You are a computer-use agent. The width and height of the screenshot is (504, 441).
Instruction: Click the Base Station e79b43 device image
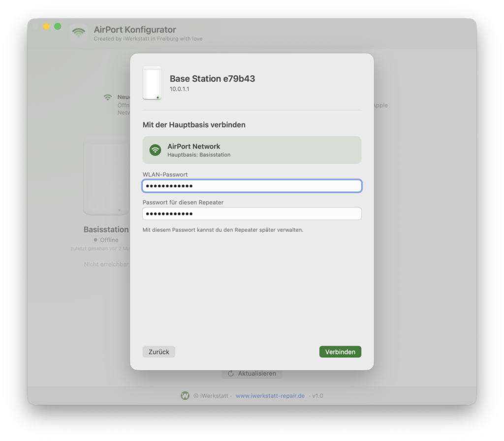click(x=153, y=83)
